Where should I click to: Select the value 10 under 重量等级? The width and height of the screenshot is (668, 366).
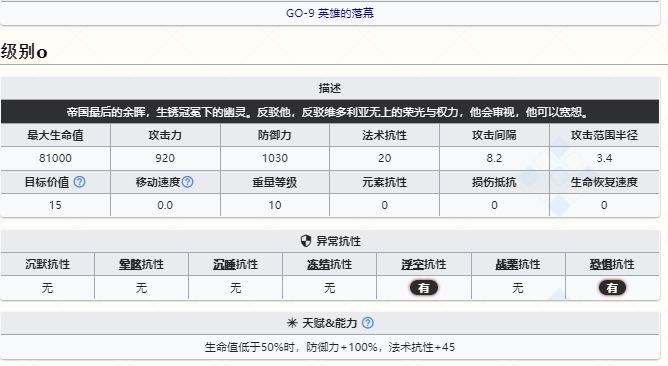point(275,205)
